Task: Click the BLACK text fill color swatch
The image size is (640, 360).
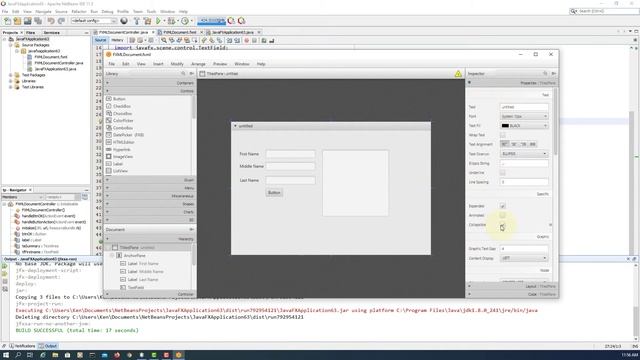Action: [505, 126]
